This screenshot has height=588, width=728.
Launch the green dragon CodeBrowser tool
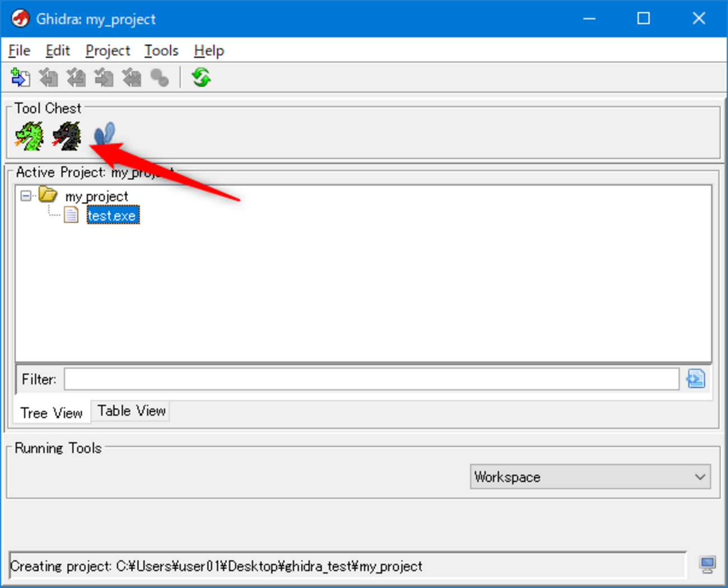click(x=30, y=136)
